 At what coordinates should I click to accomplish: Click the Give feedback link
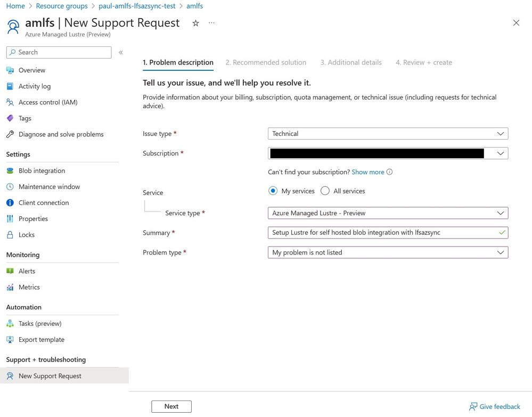pos(500,406)
